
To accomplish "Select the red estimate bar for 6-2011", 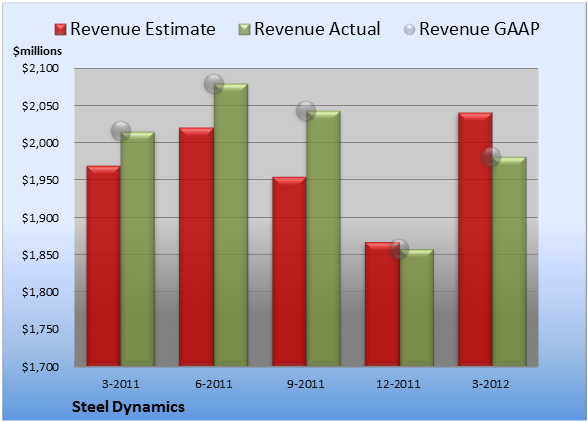I will [196, 247].
